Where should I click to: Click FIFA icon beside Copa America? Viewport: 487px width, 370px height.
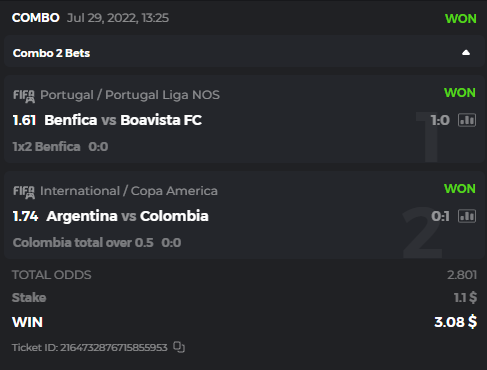24,192
